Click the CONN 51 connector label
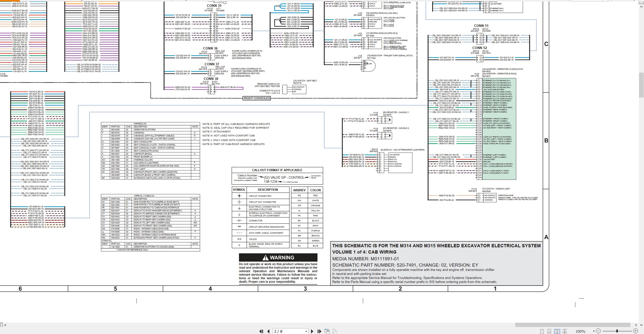Viewport: 644px width, 334px height. coord(481,26)
